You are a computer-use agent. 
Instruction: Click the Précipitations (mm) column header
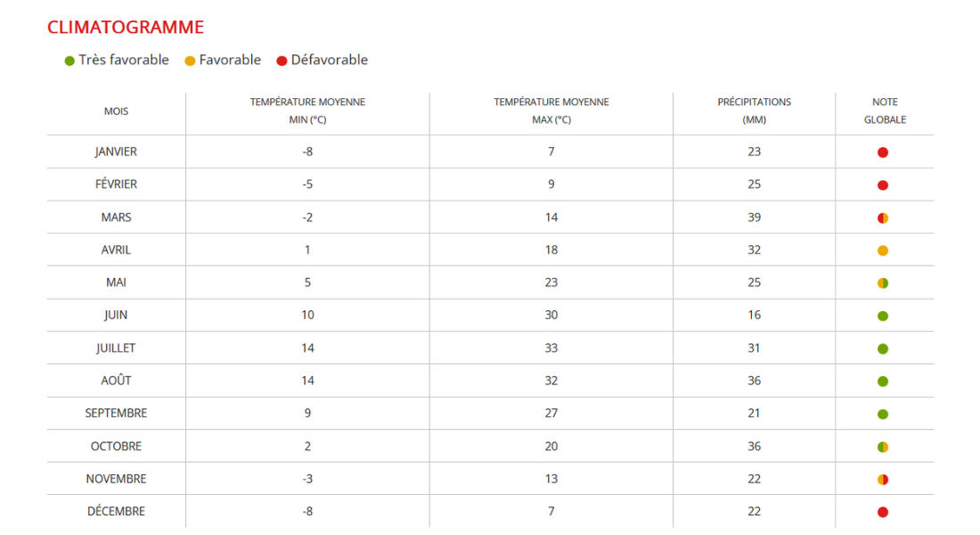click(754, 111)
